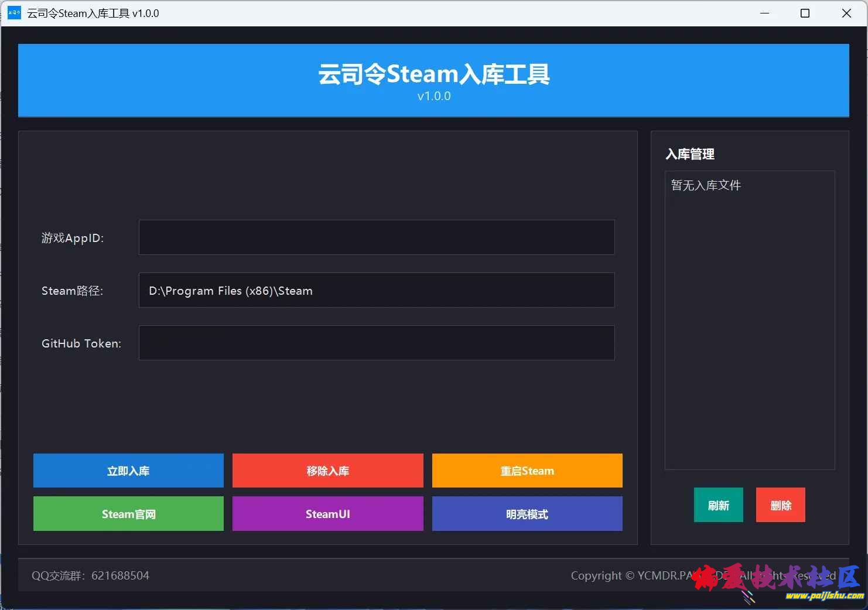Click into the Steam路径 path field

click(x=376, y=290)
